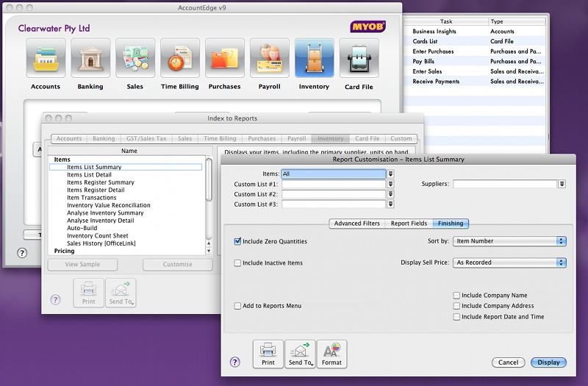Viewport: 588px width, 386px height.
Task: Check Include Company Name option
Action: coord(456,296)
